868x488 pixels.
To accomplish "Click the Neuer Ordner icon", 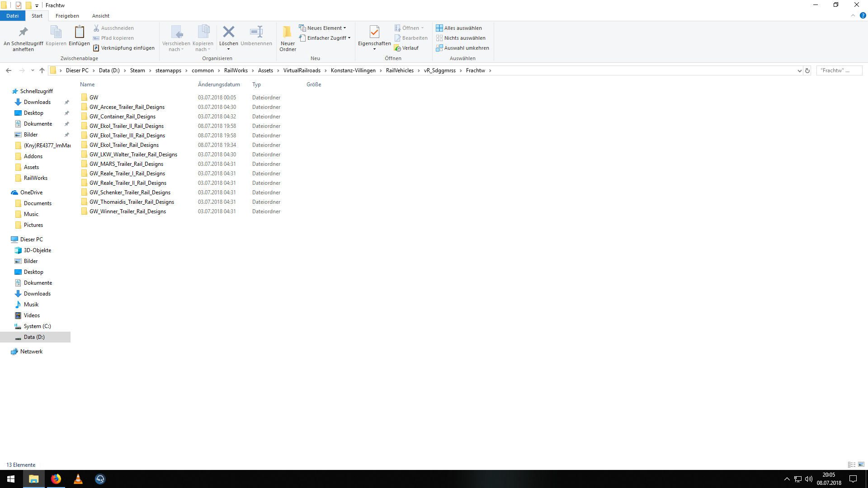I will tap(288, 32).
